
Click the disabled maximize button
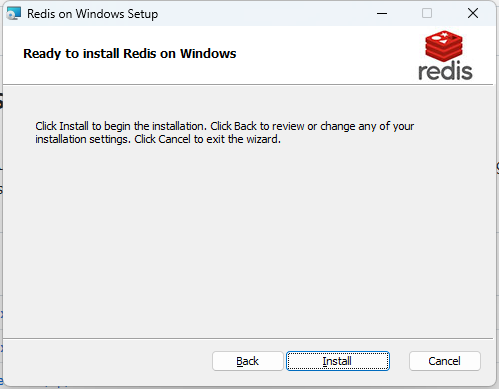(427, 13)
